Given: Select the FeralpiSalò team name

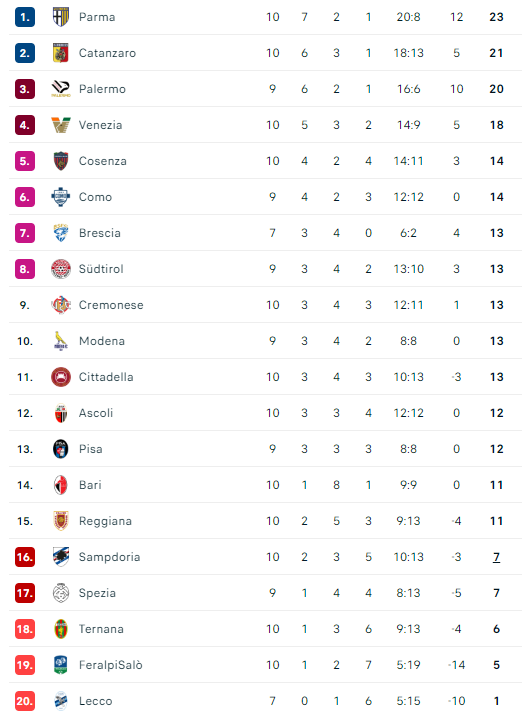Looking at the screenshot, I should [x=111, y=665].
